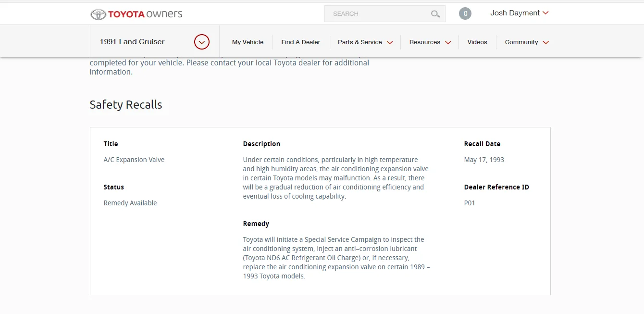Click the P01 dealer reference ID
The width and height of the screenshot is (644, 314).
click(x=470, y=203)
